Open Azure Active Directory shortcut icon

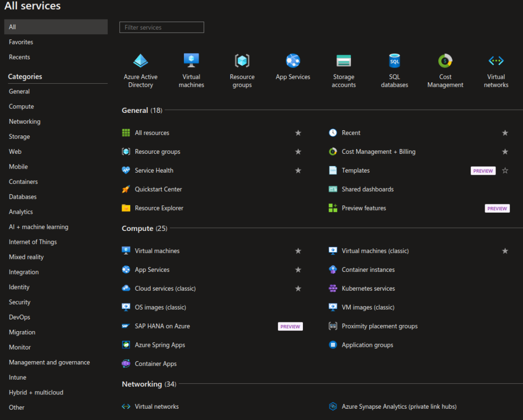tap(140, 61)
